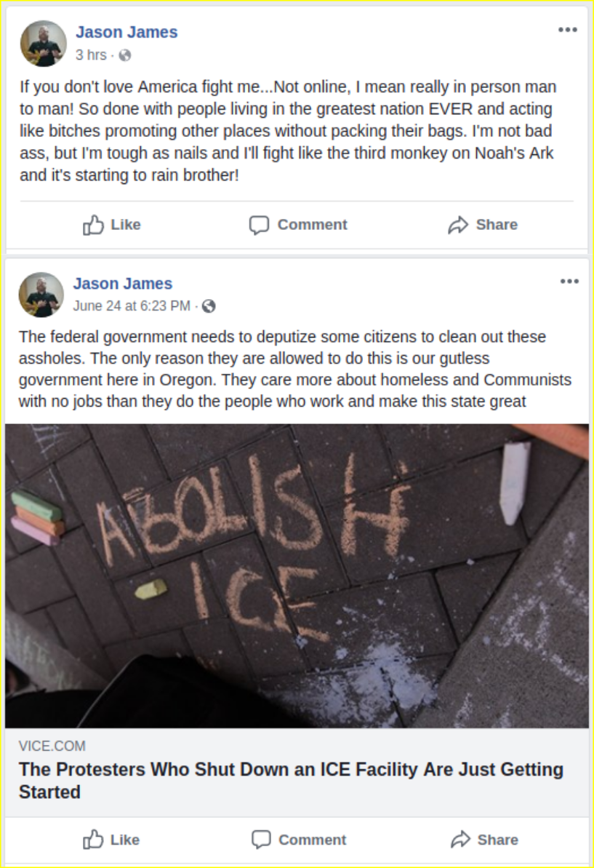Click the public globe icon next to June 24
594x868 pixels.
tap(209, 306)
